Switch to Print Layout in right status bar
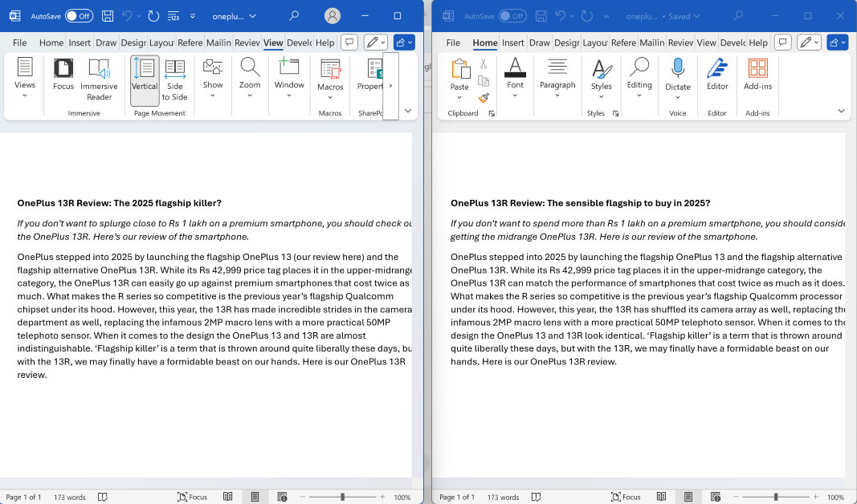The height and width of the screenshot is (504, 857). pyautogui.click(x=688, y=497)
